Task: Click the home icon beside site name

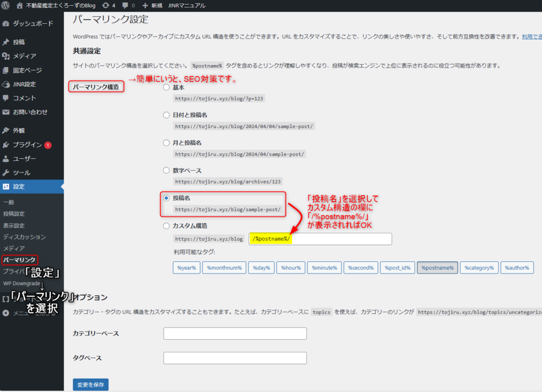Action: coord(20,5)
